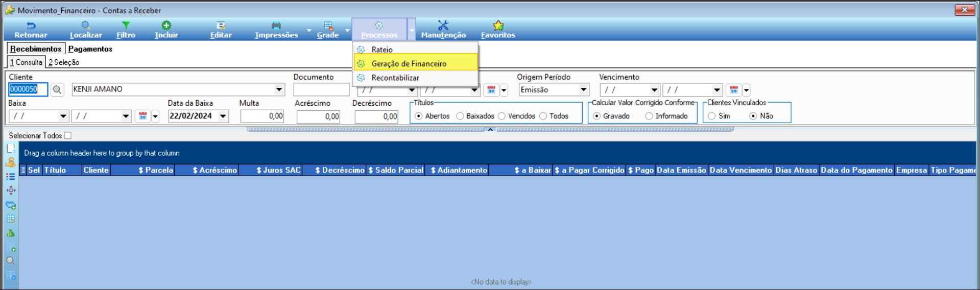This screenshot has height=290, width=980.
Task: Click the Decréscimo value field
Action: 376,116
